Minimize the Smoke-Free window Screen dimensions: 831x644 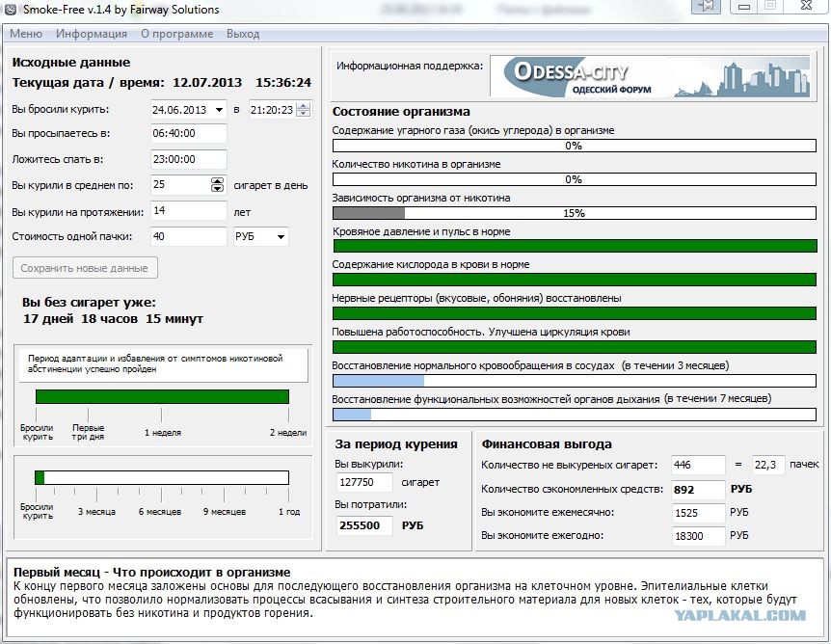(744, 6)
